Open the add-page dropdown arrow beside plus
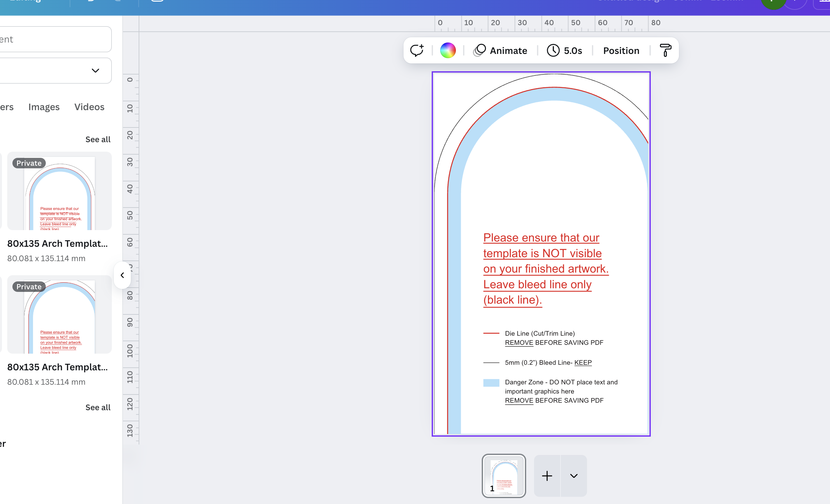830x504 pixels. click(x=573, y=476)
